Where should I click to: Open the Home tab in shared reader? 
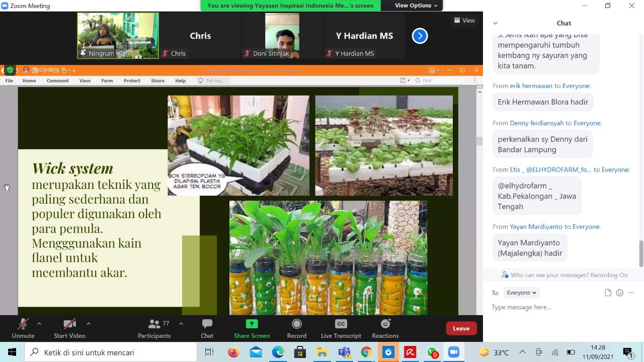[29, 80]
